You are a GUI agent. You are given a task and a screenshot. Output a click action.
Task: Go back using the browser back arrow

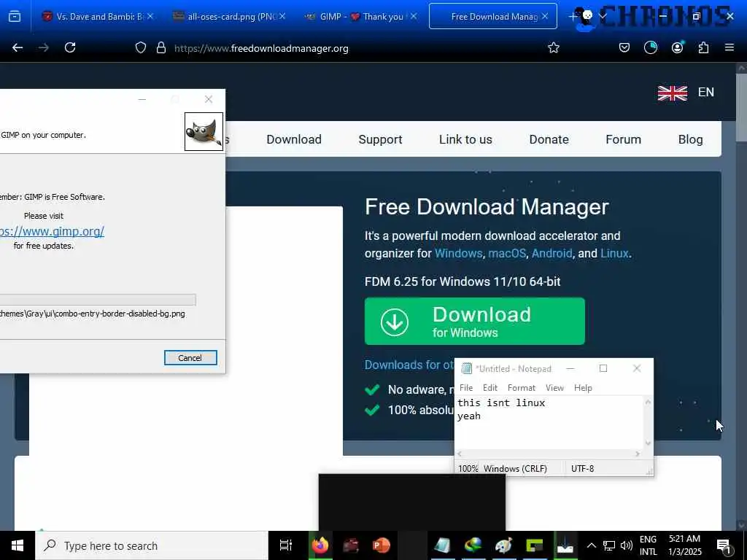[x=18, y=47]
